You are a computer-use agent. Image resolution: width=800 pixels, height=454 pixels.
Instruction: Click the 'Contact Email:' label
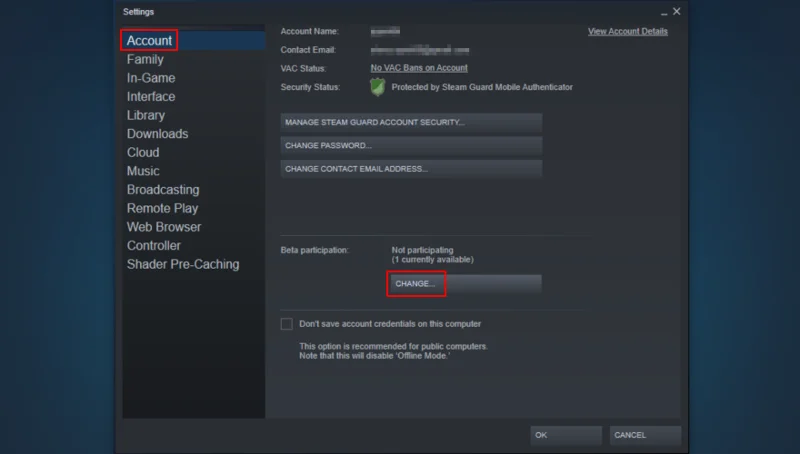click(x=308, y=50)
